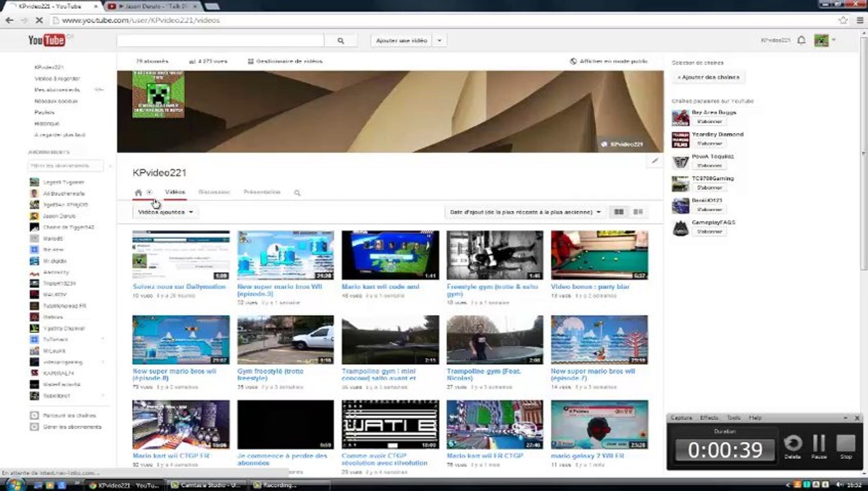Image resolution: width=868 pixels, height=491 pixels.
Task: Select the Vidéos channel tab
Action: click(175, 192)
